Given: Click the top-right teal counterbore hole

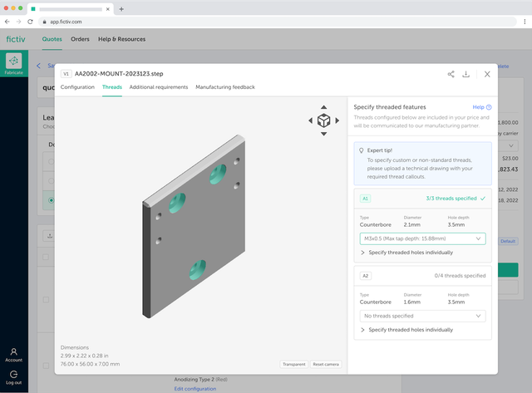Looking at the screenshot, I should click(218, 174).
